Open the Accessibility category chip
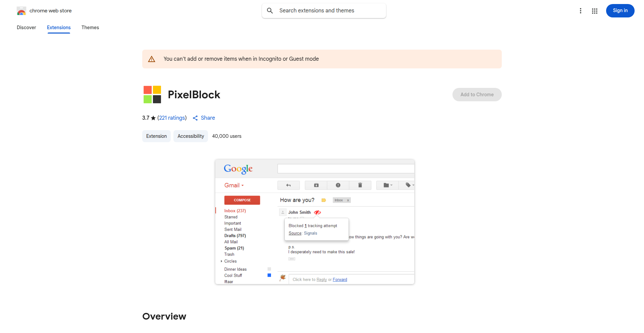Image resolution: width=644 pixels, height=333 pixels. [x=191, y=136]
